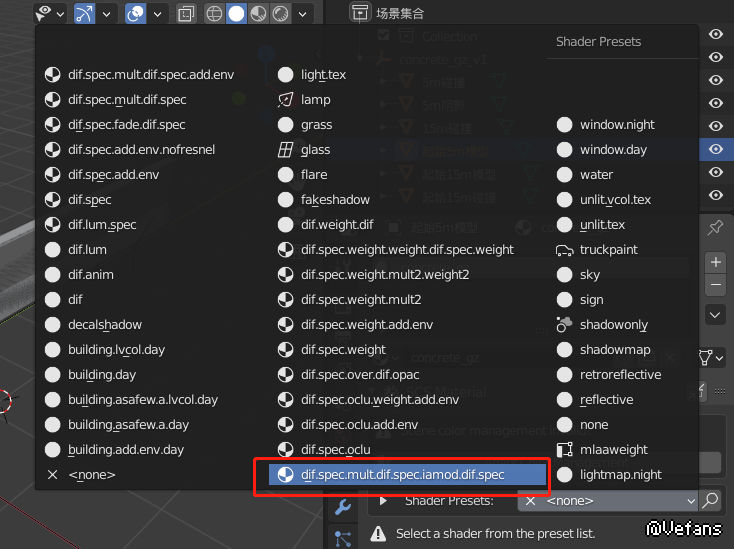Click the shadowonly icon

564,324
